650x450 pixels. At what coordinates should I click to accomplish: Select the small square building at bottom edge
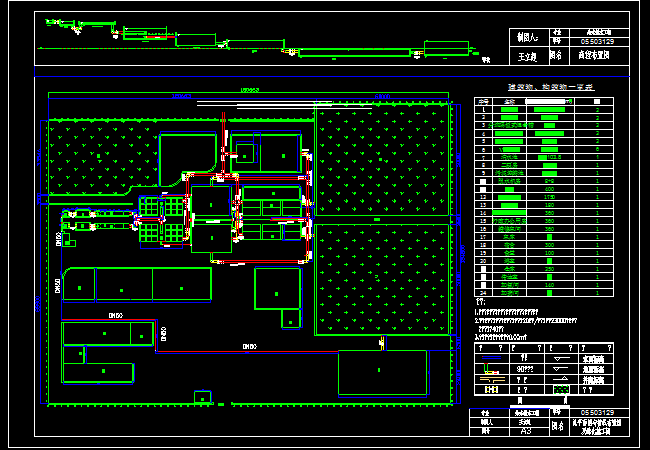pyautogui.click(x=202, y=397)
